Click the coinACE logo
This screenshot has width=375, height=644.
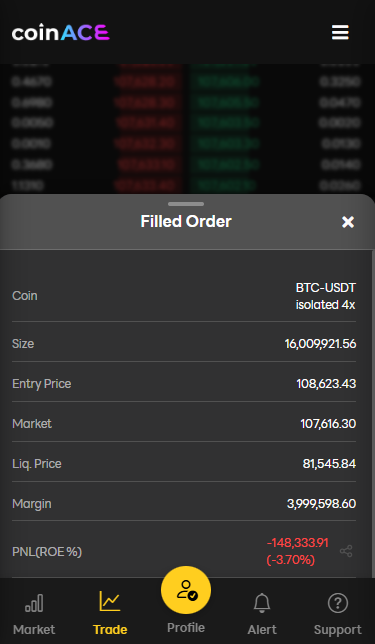point(61,33)
